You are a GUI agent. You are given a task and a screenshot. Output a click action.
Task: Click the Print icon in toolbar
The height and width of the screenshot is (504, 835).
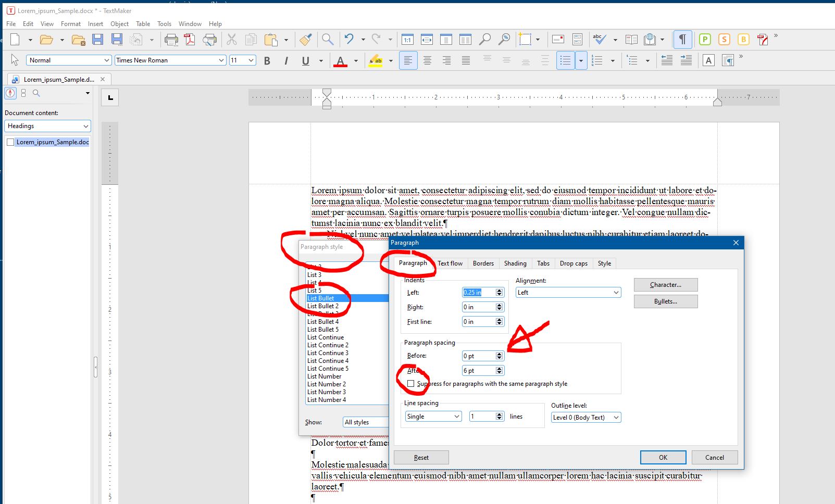pos(171,40)
